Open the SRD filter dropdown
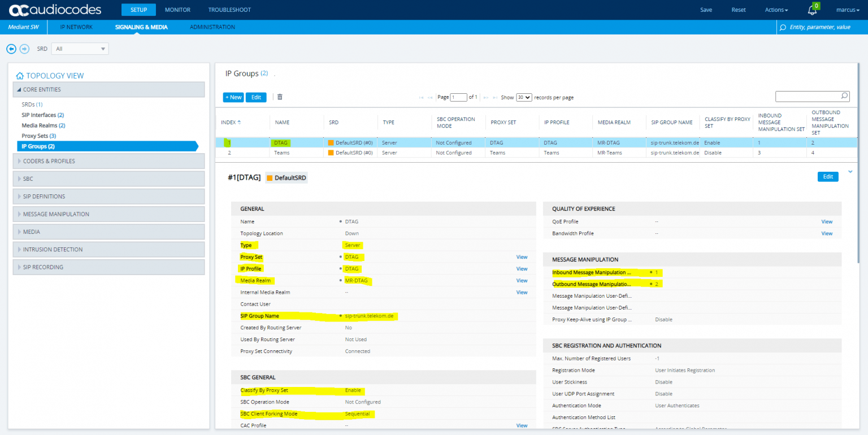The width and height of the screenshot is (868, 435). click(x=80, y=49)
